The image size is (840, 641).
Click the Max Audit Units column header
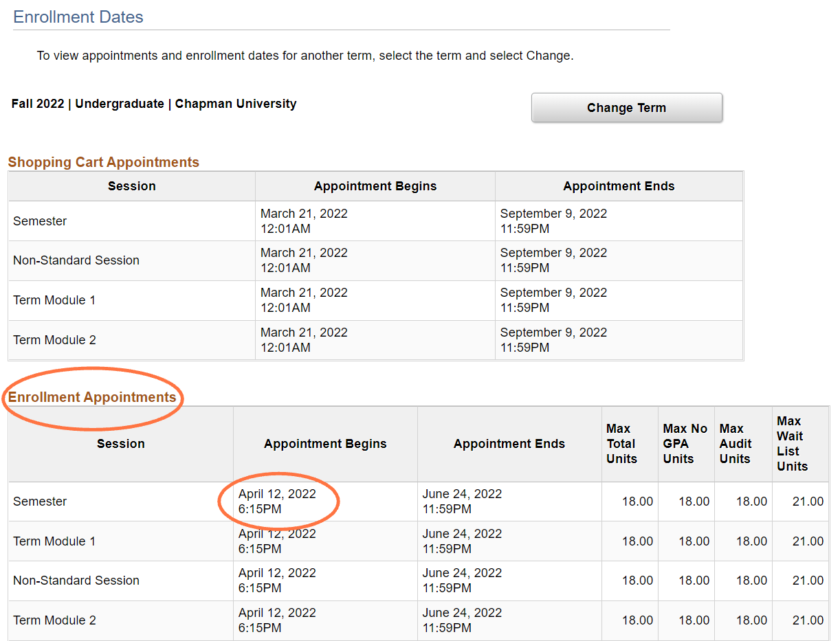736,444
